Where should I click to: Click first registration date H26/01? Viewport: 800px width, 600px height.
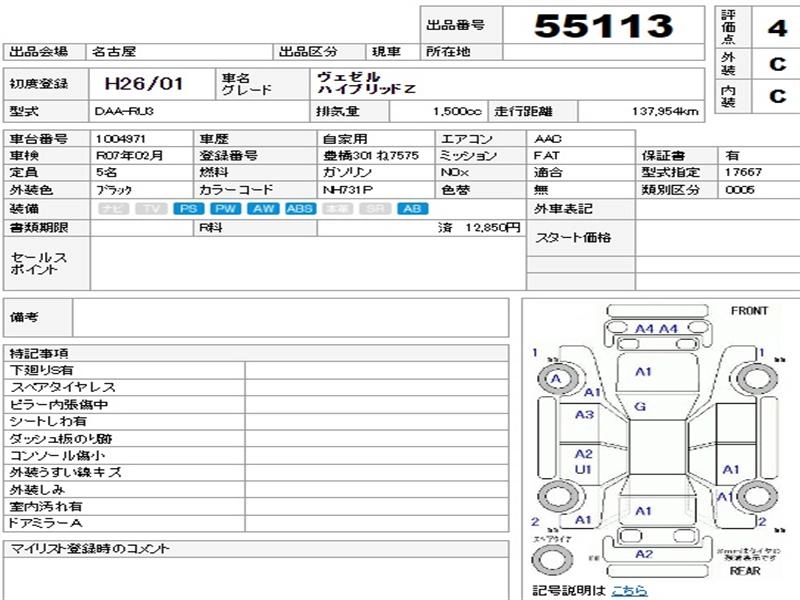pyautogui.click(x=144, y=83)
